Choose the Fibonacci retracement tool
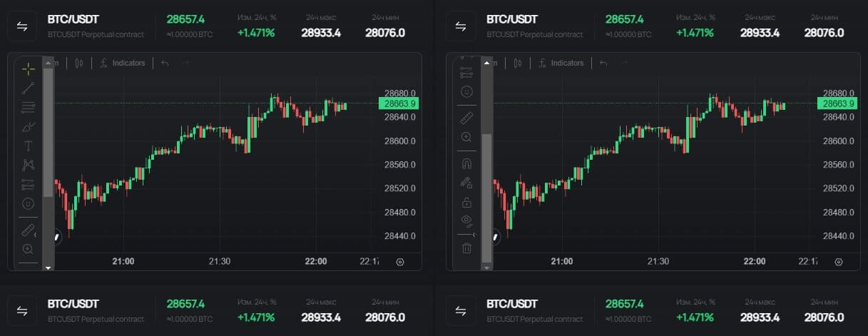Screen dimensions: 868x336 click(28, 108)
